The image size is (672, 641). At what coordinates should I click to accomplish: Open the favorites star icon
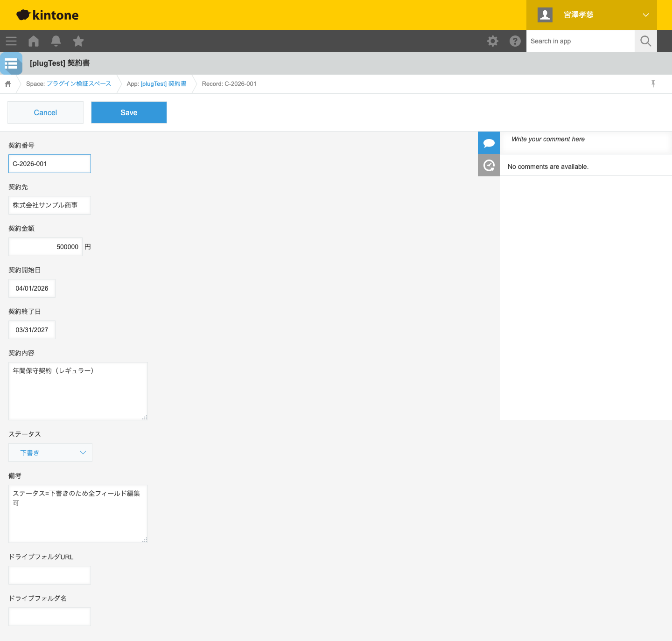click(x=78, y=41)
